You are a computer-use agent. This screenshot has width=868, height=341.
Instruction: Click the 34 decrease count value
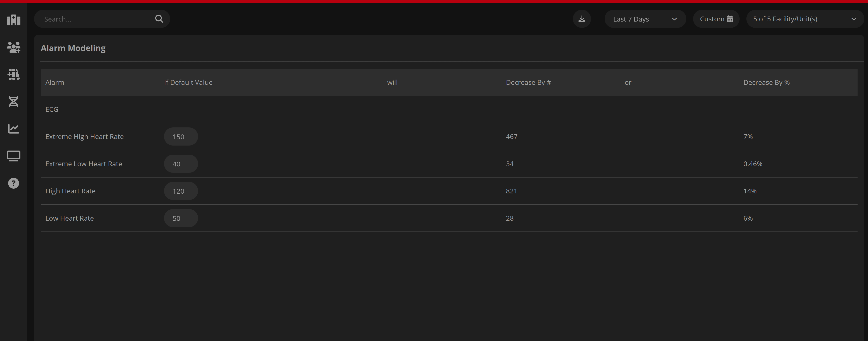[x=510, y=164]
